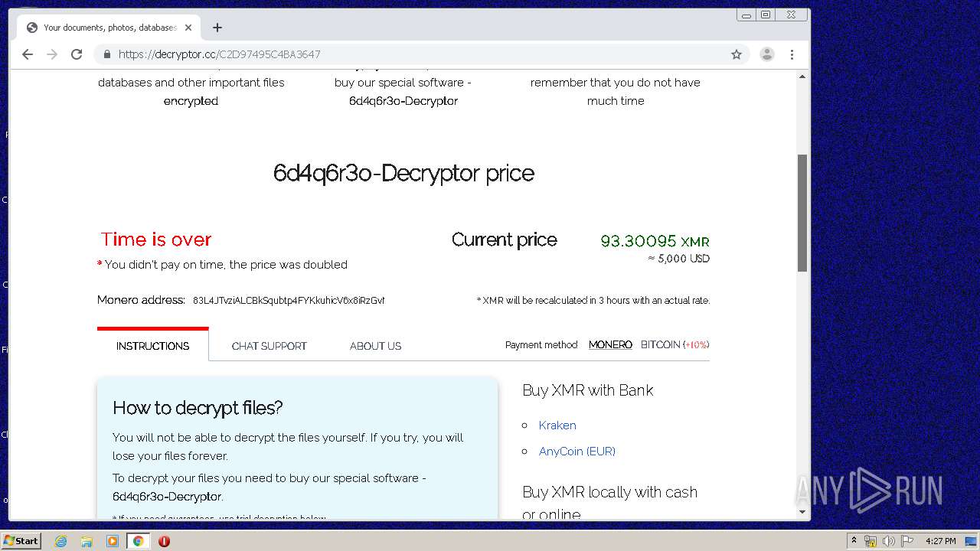
Task: Click 'Buy XMR with Bank' heading
Action: [588, 390]
